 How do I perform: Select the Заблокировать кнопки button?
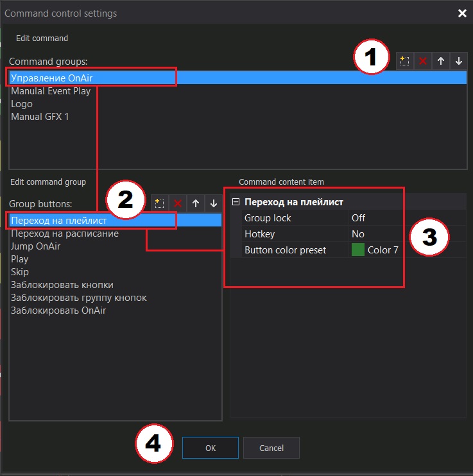tap(116, 285)
